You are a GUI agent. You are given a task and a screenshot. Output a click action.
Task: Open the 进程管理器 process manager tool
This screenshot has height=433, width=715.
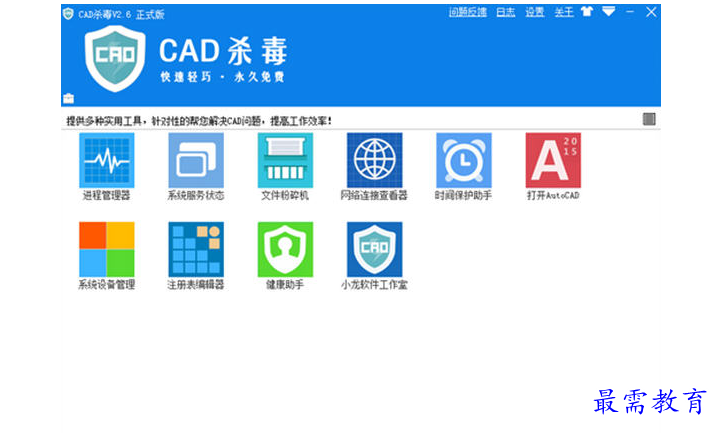[106, 160]
